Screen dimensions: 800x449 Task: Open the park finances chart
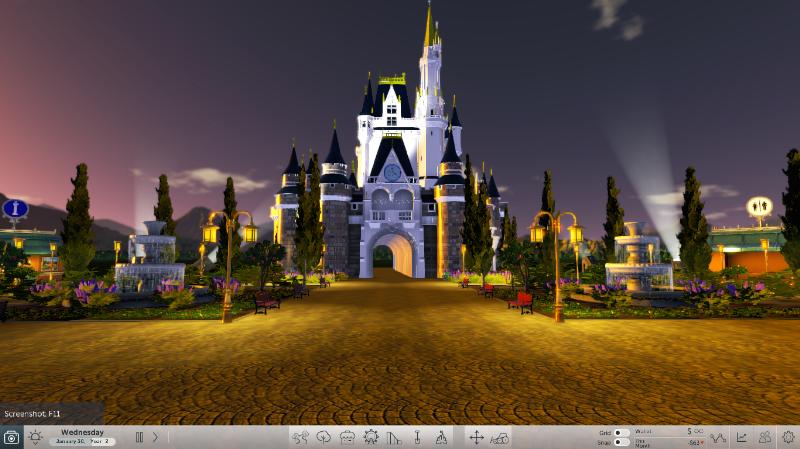coord(741,437)
